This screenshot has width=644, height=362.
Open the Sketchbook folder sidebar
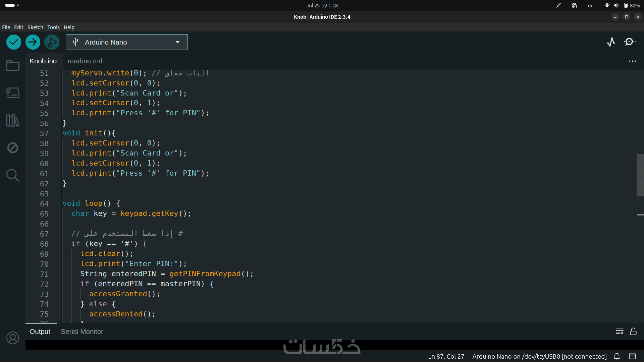pos(13,65)
